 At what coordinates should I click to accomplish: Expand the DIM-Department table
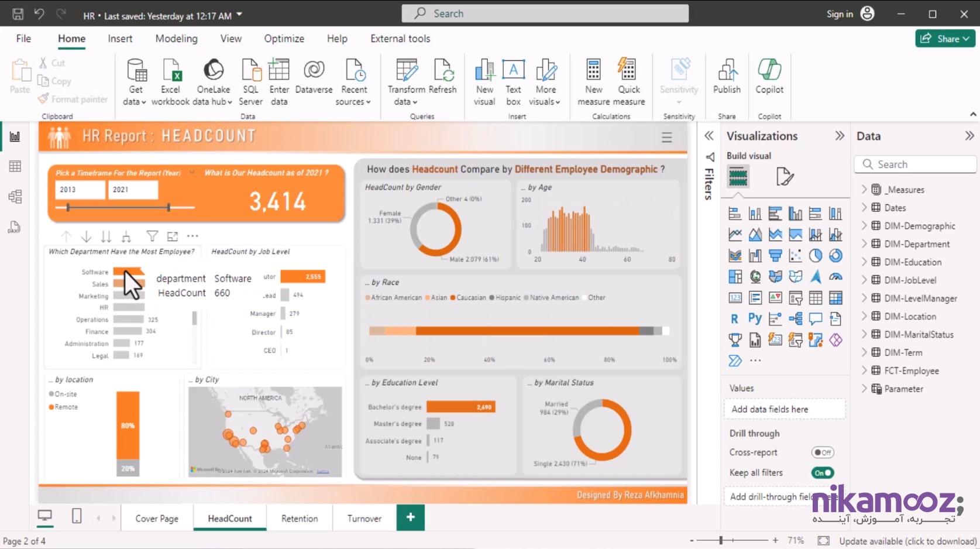tap(864, 244)
